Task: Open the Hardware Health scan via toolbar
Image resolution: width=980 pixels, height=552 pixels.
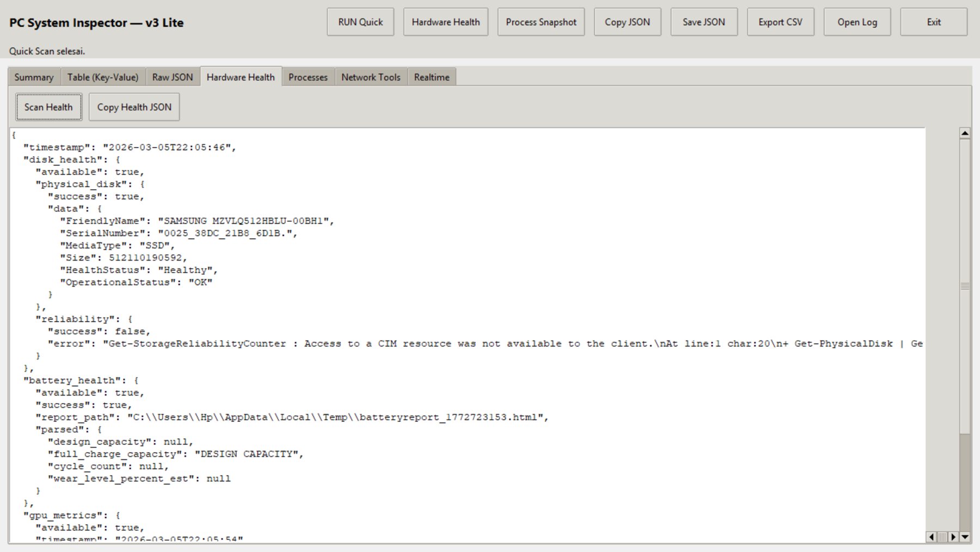Action: click(x=445, y=22)
